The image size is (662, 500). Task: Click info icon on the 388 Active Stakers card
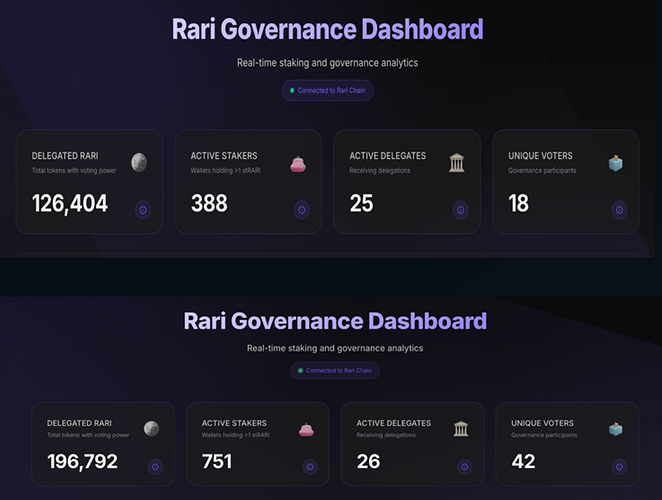pyautogui.click(x=302, y=210)
